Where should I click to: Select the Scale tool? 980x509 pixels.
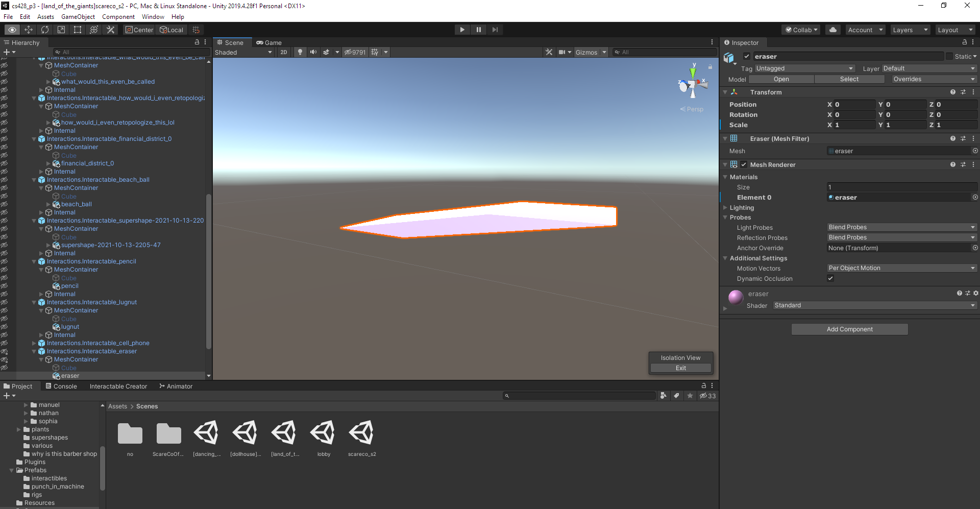coord(61,30)
